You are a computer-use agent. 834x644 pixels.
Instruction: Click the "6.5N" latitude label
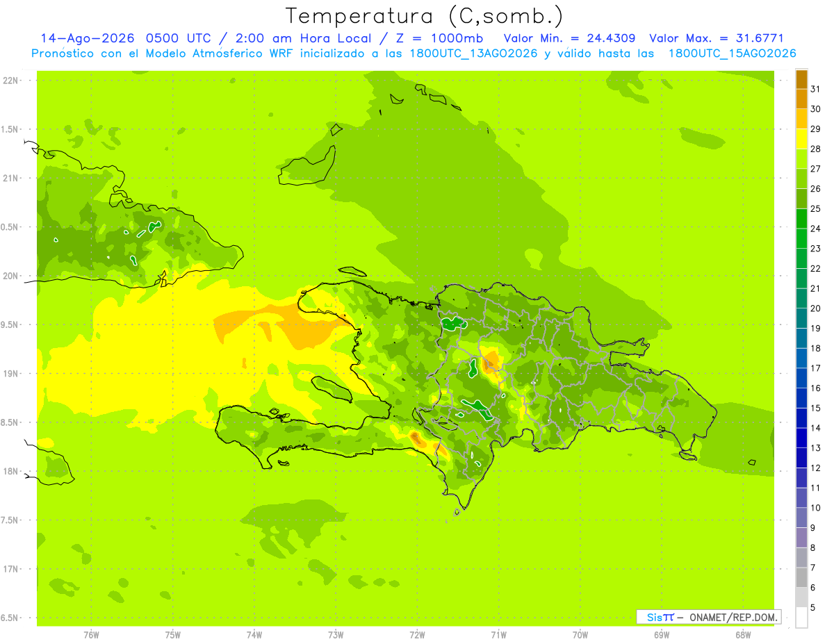coord(10,618)
